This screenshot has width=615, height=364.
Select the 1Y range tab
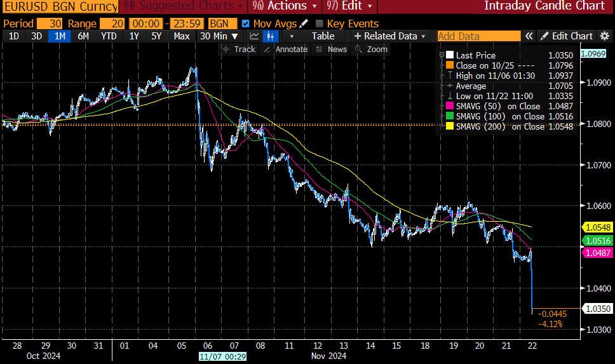click(x=134, y=36)
